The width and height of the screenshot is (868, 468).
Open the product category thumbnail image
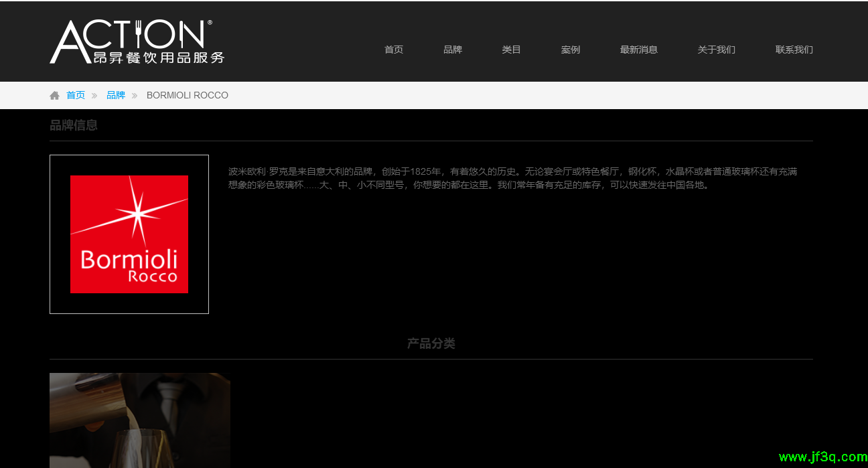139,420
